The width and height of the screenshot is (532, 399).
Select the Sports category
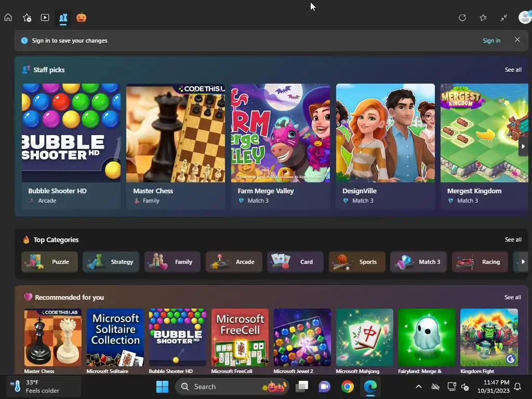click(x=357, y=262)
